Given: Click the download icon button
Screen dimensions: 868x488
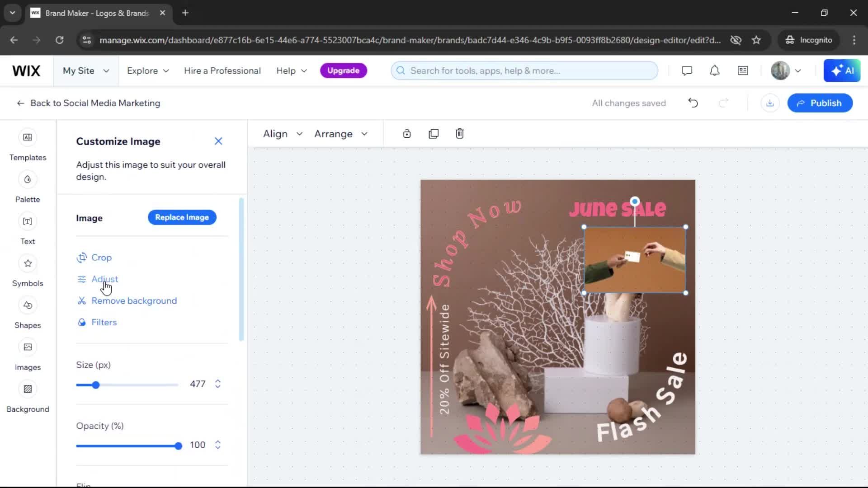Looking at the screenshot, I should [x=770, y=103].
